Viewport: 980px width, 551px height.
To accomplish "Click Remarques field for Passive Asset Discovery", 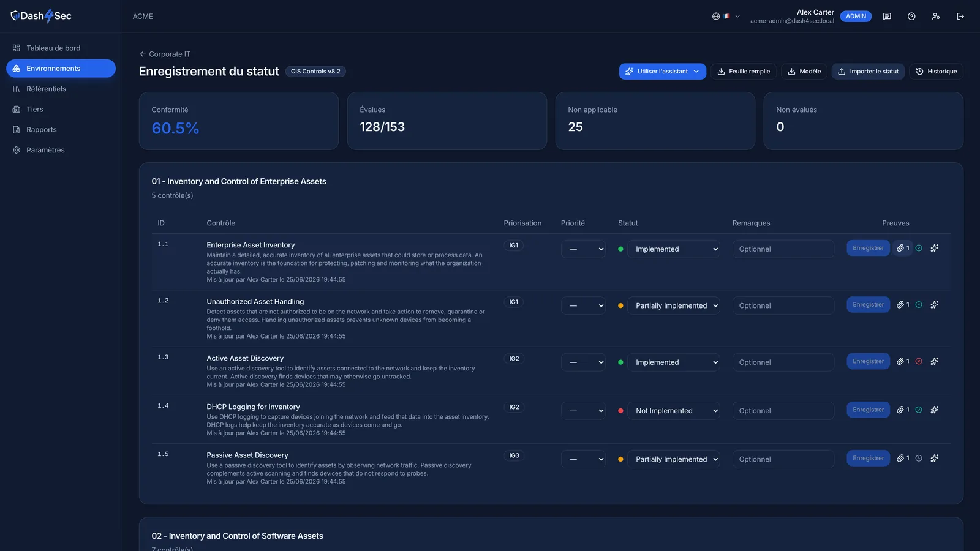I will [783, 459].
